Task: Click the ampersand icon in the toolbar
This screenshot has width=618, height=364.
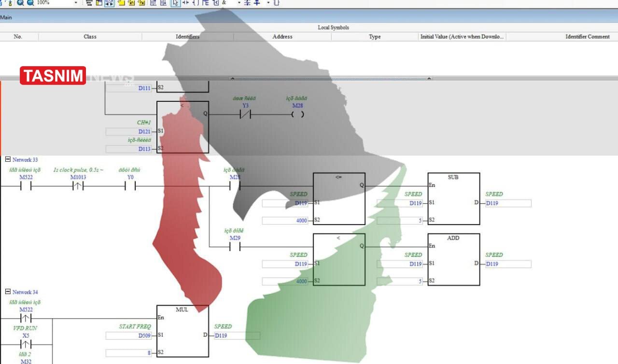Action: tap(224, 3)
